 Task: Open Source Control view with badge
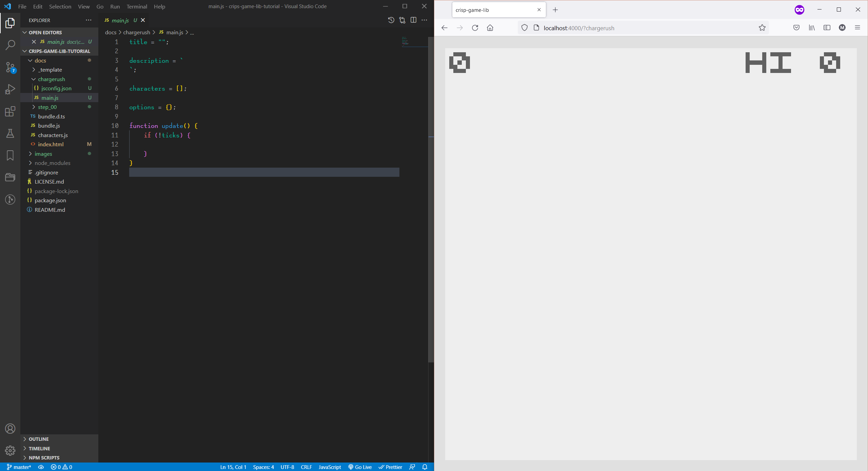[10, 67]
